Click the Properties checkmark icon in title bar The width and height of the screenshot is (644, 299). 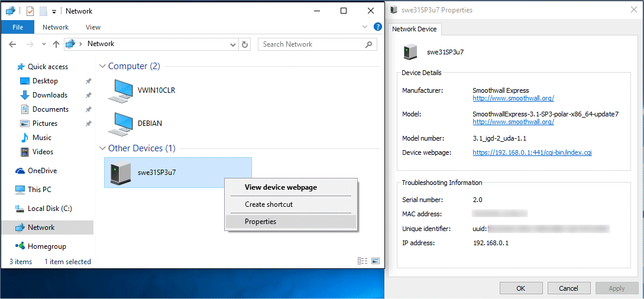pyautogui.click(x=30, y=11)
